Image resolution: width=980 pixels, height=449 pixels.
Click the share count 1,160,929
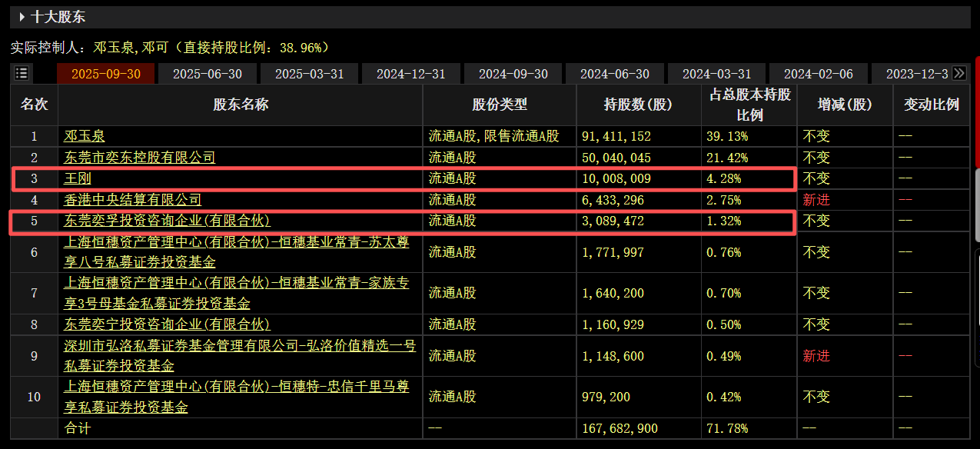coord(613,324)
